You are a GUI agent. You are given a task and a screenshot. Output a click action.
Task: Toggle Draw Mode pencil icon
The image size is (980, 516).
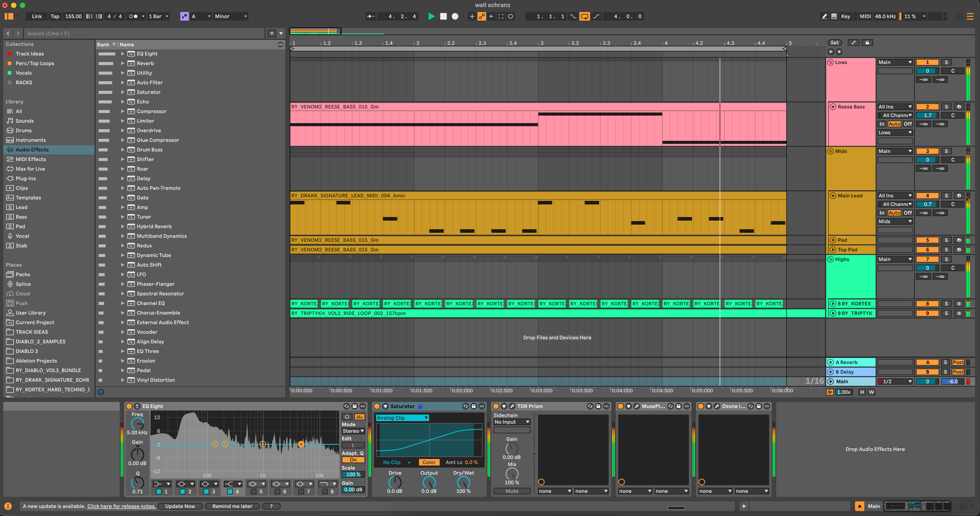click(x=824, y=16)
